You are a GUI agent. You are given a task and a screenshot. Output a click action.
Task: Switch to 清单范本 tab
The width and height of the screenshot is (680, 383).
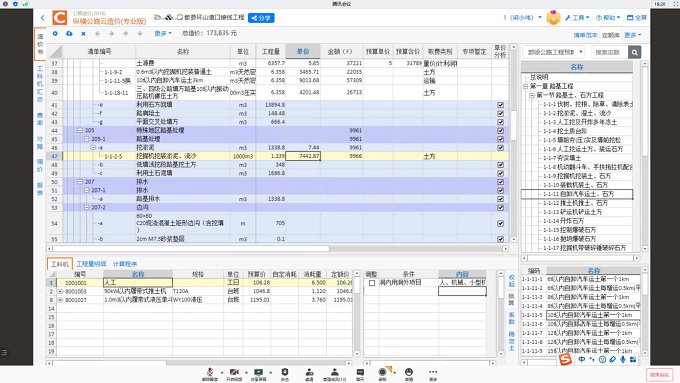click(585, 35)
